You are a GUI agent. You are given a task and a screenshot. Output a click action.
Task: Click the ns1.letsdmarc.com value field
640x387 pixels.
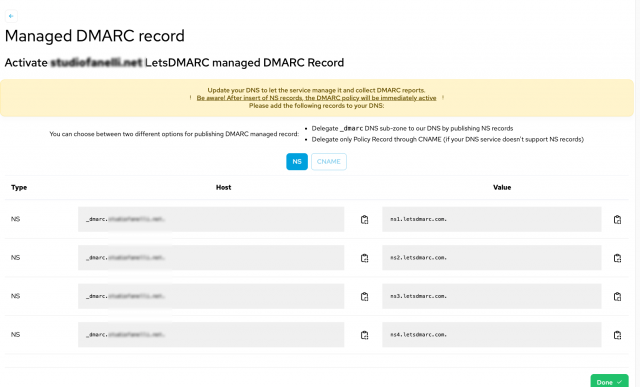pyautogui.click(x=491, y=219)
